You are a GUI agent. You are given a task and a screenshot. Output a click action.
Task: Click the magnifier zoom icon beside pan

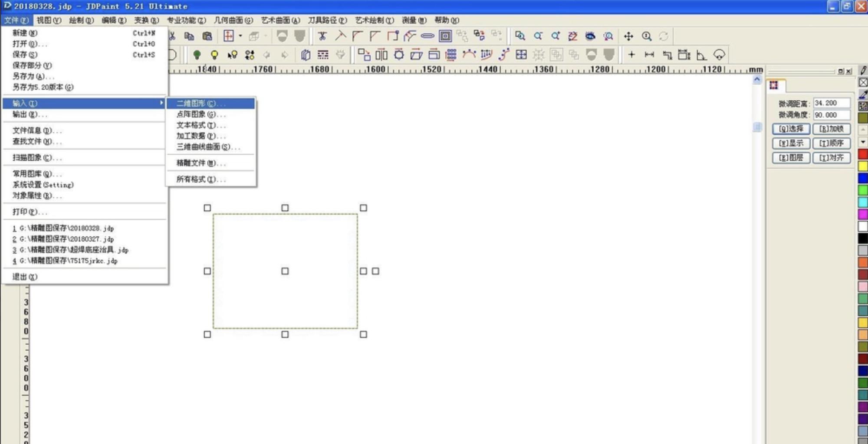(647, 36)
